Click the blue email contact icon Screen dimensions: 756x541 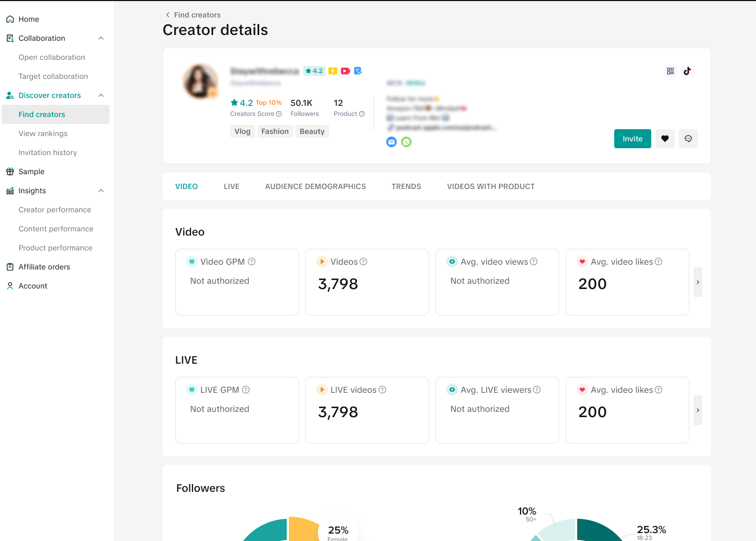coord(391,142)
